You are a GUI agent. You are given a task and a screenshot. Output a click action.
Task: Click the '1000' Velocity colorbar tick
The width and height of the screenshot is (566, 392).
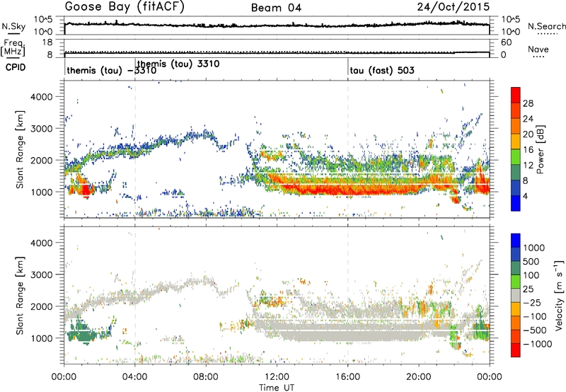533,248
